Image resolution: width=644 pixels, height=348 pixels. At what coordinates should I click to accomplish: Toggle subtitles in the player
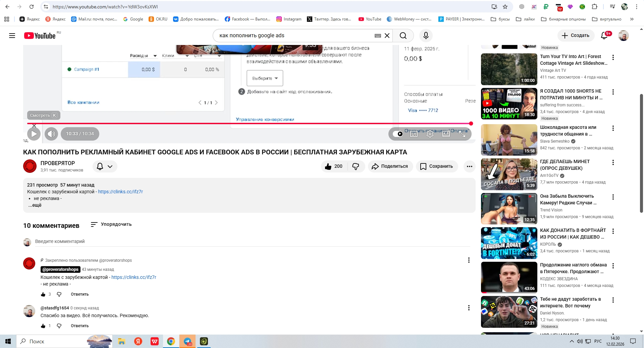414,134
